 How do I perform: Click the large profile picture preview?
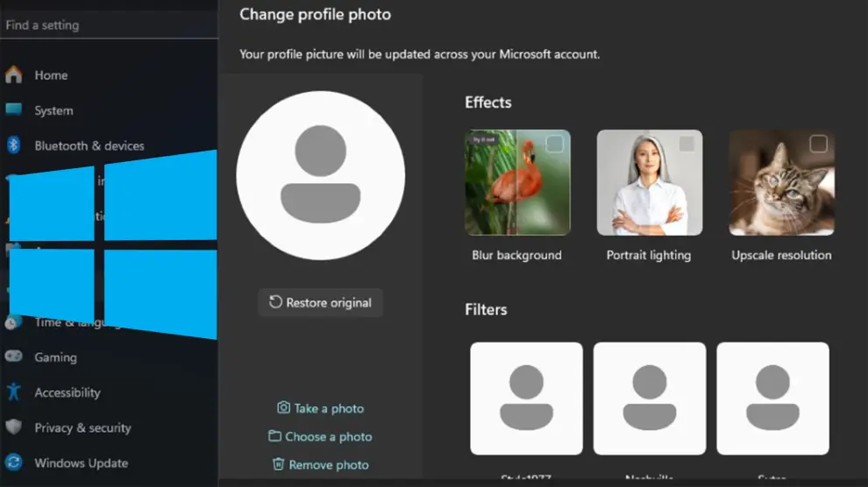(321, 175)
